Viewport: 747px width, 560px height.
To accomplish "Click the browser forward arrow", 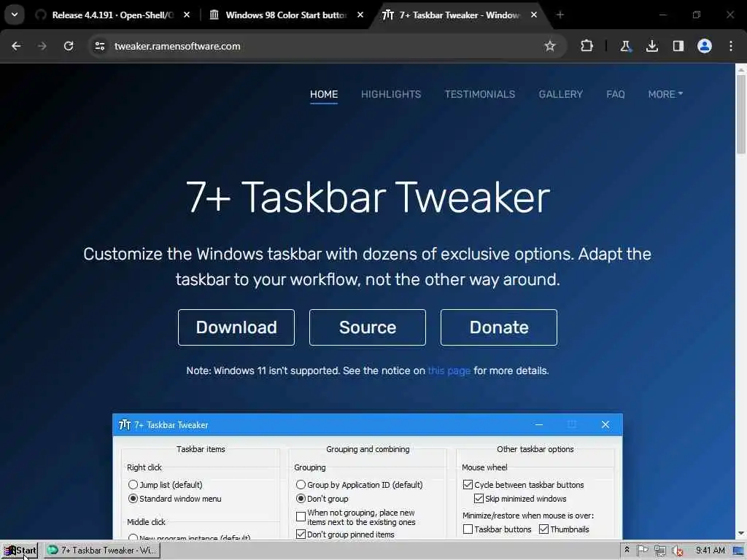I will tap(42, 46).
